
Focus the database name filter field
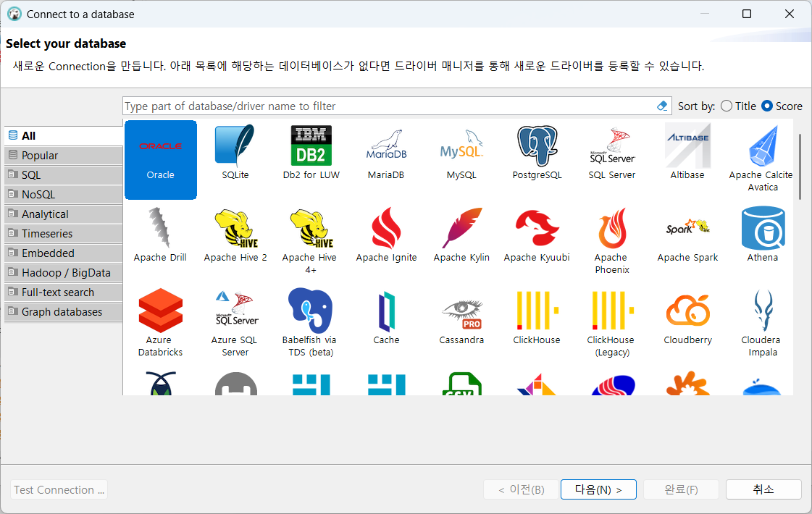[x=390, y=106]
